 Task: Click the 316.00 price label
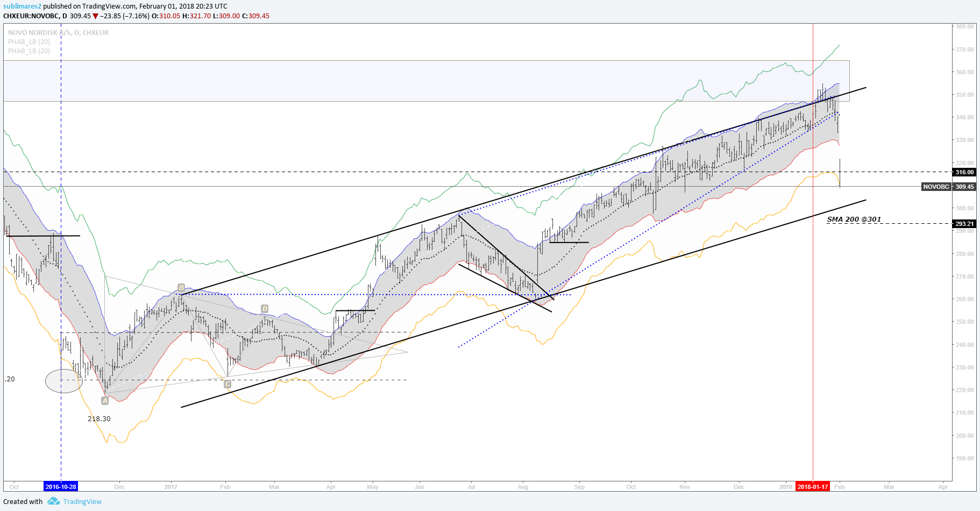tap(964, 172)
